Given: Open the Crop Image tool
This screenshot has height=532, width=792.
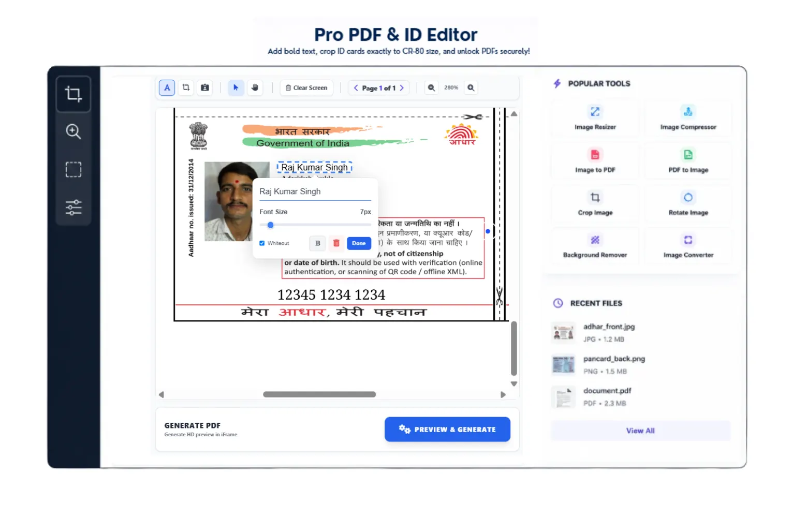Looking at the screenshot, I should tap(595, 204).
